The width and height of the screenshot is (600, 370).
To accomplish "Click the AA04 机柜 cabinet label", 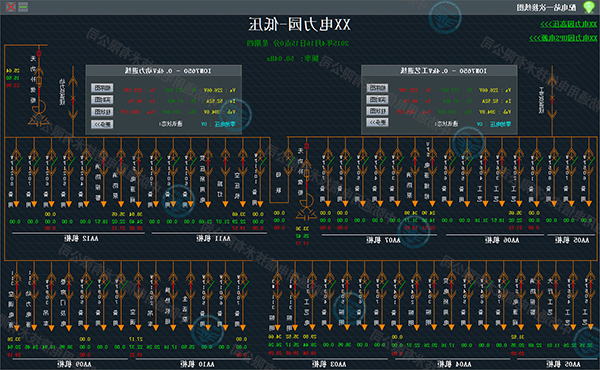I will [x=454, y=364].
